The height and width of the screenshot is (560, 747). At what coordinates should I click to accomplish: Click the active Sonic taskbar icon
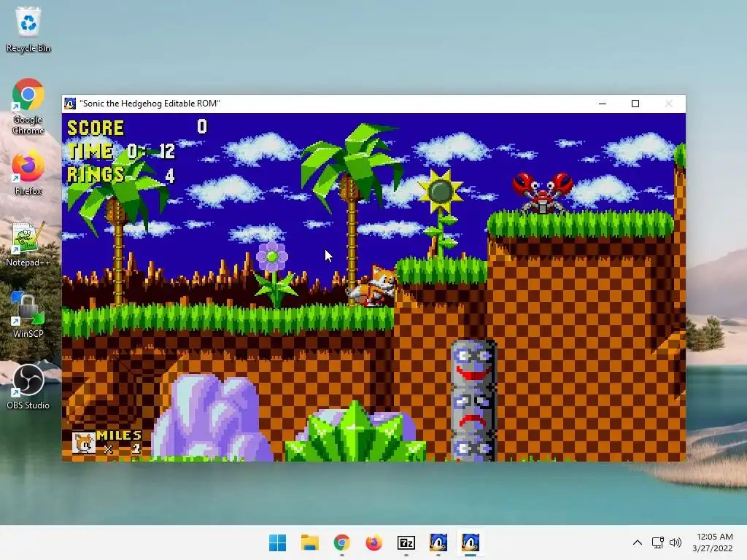471,542
